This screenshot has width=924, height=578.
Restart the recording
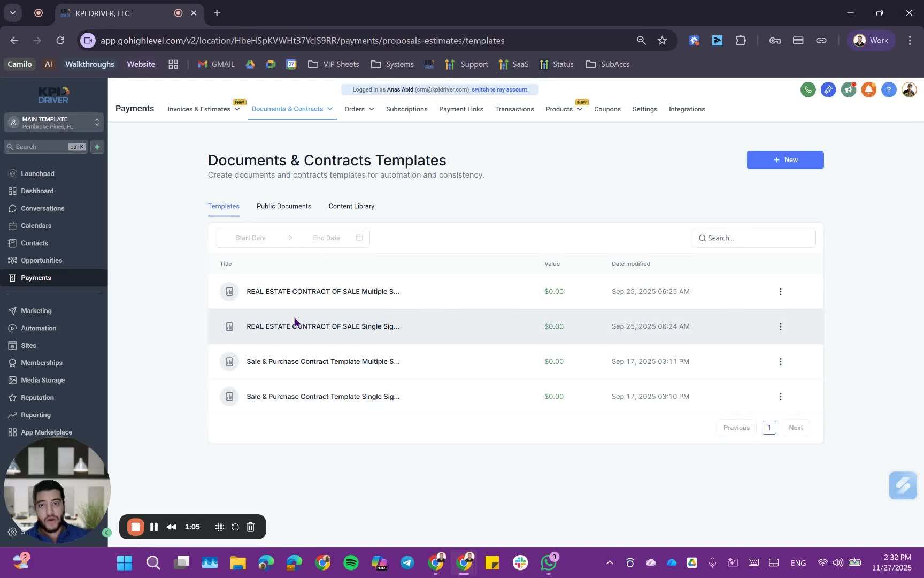235,527
